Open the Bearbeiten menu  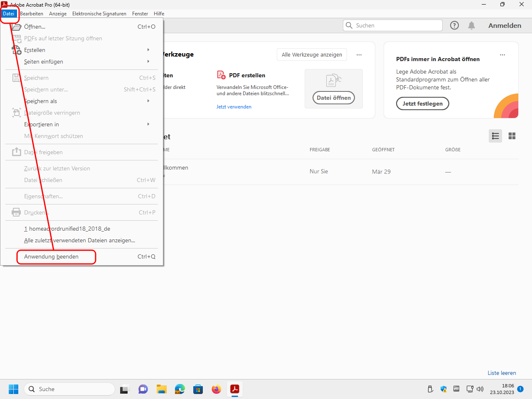(x=32, y=14)
